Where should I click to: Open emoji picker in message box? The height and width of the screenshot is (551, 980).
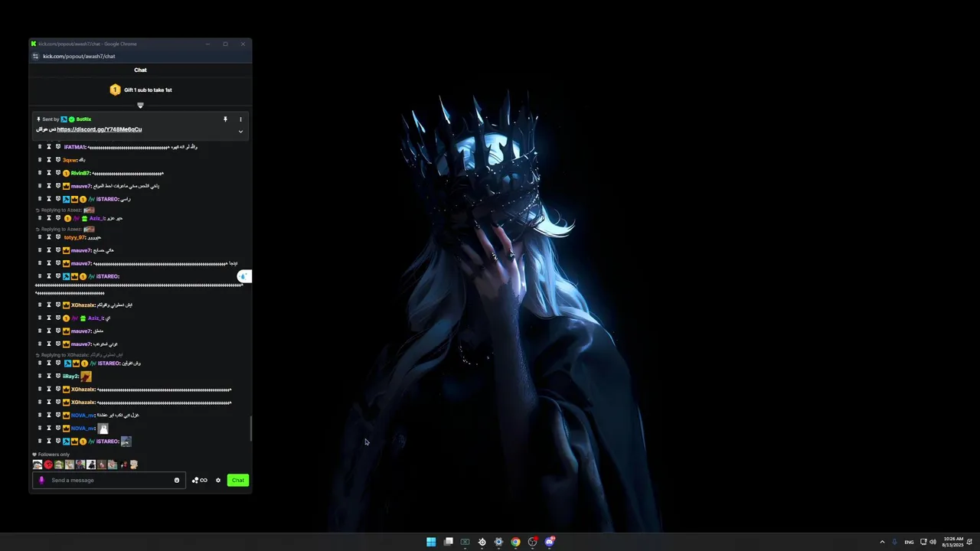[x=177, y=481]
